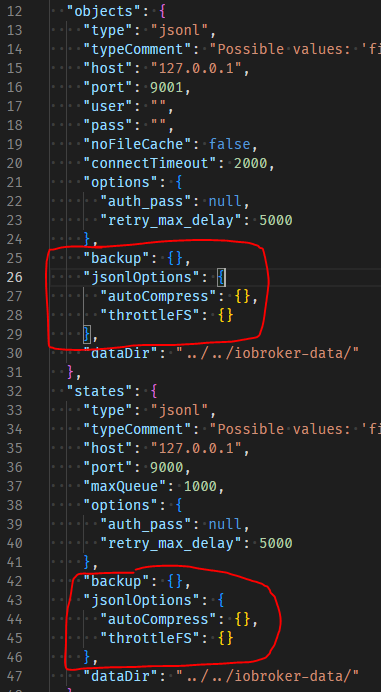This screenshot has height=692, width=381.
Task: Click the "objects" key on line 12
Action: coord(103,11)
